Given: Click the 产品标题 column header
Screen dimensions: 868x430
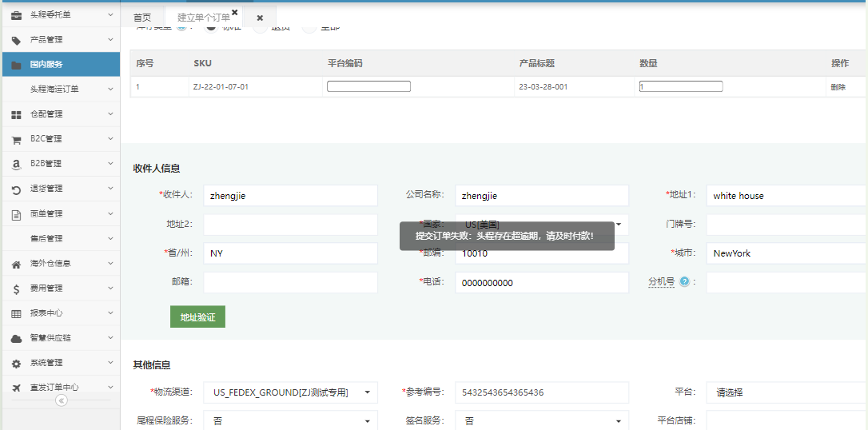Looking at the screenshot, I should 537,64.
